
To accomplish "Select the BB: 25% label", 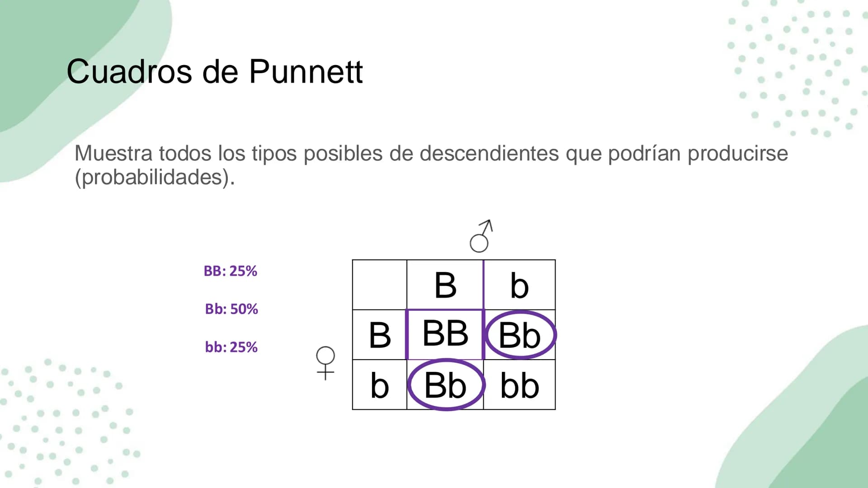I will pyautogui.click(x=231, y=271).
